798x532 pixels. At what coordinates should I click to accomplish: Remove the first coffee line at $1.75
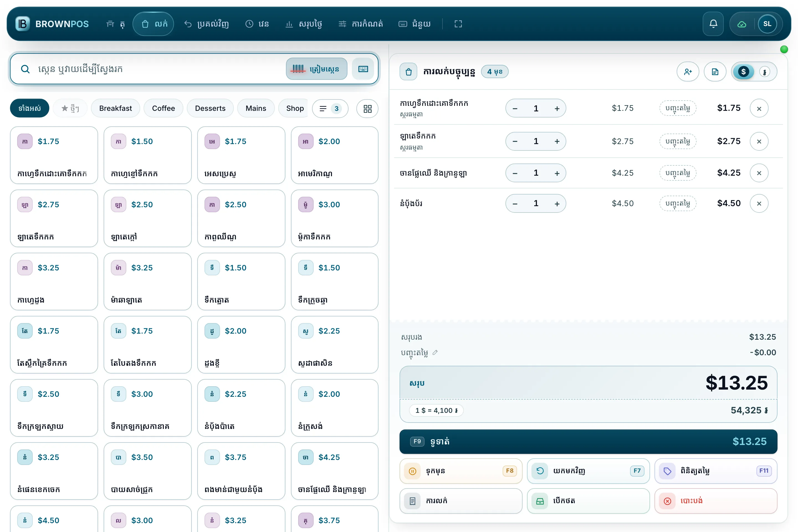[x=759, y=109]
